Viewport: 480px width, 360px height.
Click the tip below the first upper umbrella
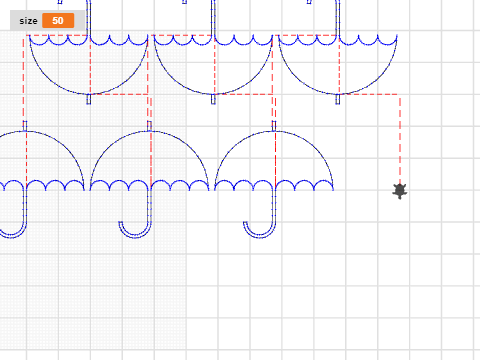[89, 99]
